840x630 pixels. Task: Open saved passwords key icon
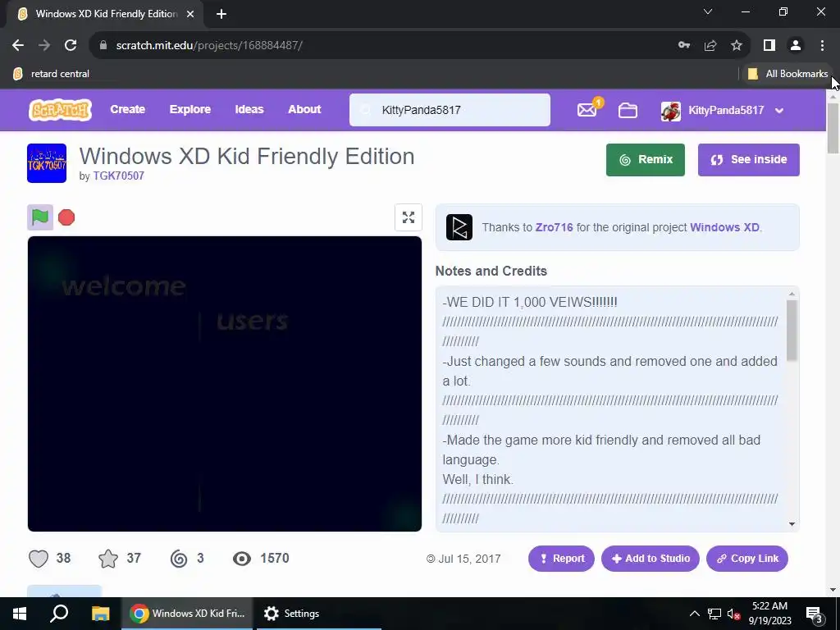pos(684,46)
